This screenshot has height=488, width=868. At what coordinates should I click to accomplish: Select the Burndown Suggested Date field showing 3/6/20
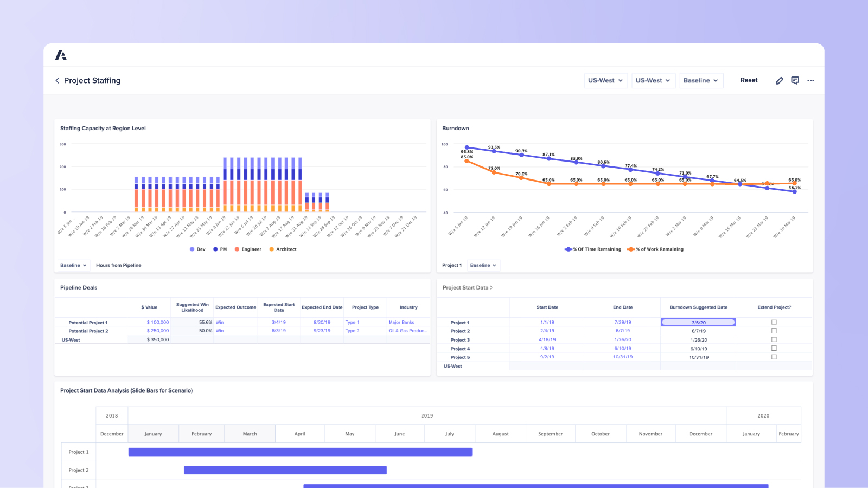[698, 322]
